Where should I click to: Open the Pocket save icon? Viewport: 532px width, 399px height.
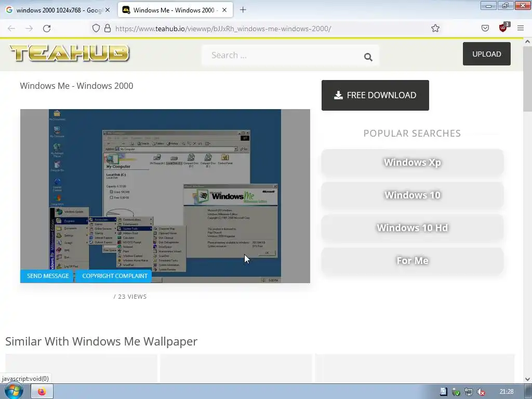[x=485, y=28]
